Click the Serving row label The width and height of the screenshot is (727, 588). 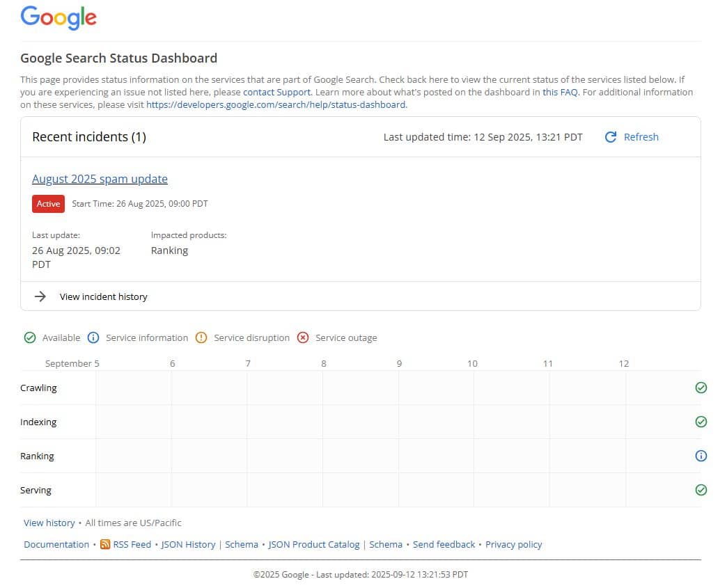tap(36, 490)
